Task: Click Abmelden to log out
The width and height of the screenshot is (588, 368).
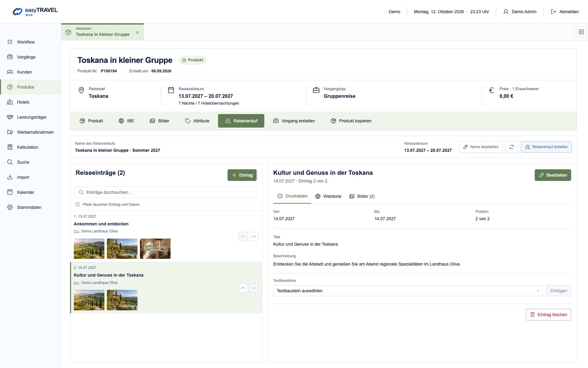Action: [565, 12]
